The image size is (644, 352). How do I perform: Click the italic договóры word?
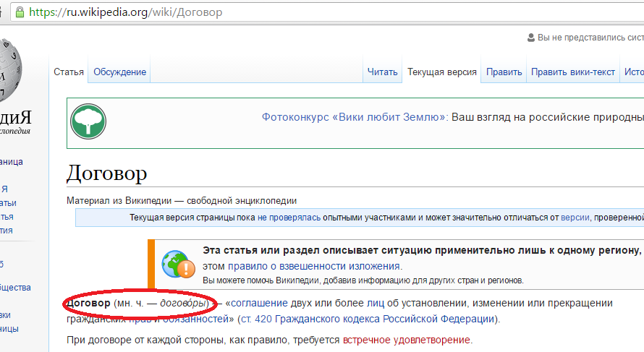[182, 303]
